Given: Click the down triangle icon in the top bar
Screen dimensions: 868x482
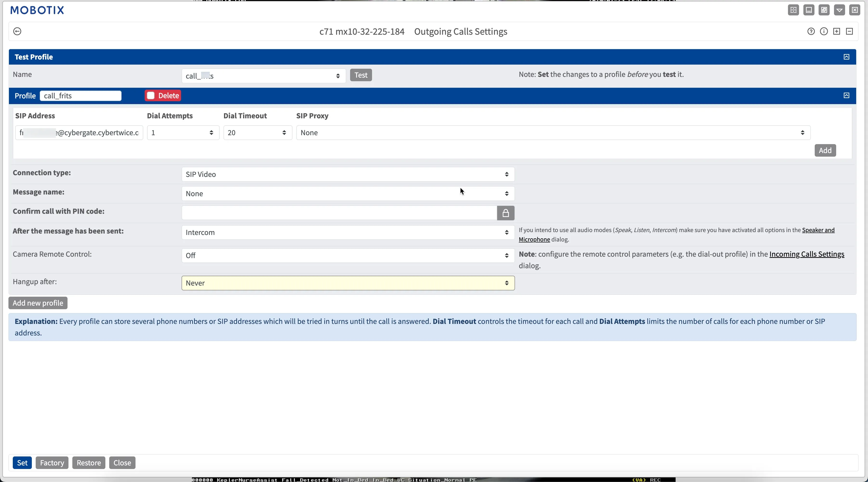Looking at the screenshot, I should pyautogui.click(x=840, y=10).
